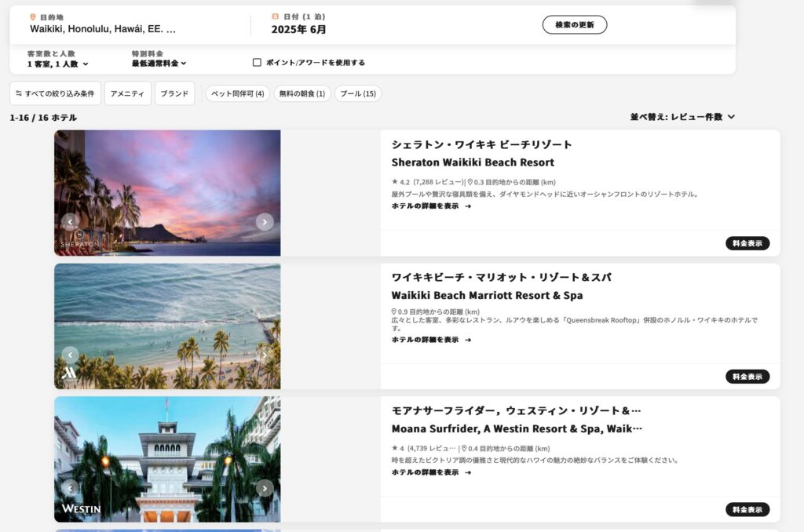This screenshot has height=532, width=804.
Task: Click ホテルの詳細を表示 for Waikiki Beach Marriott
Action: point(431,340)
